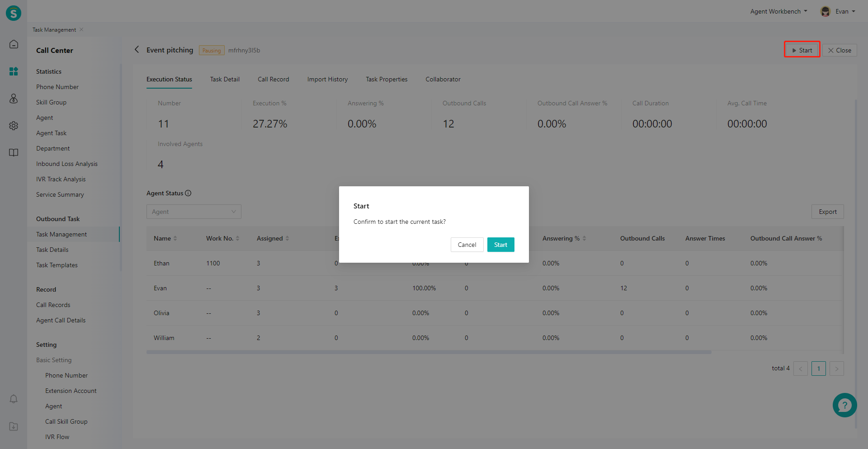The image size is (868, 449).
Task: Click the Export button
Action: click(x=828, y=212)
